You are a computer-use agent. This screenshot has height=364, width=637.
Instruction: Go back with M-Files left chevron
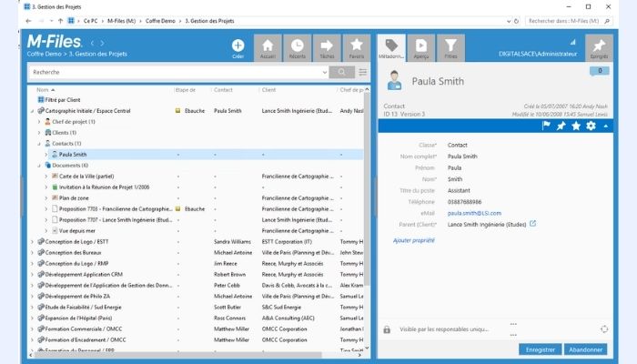pos(92,43)
